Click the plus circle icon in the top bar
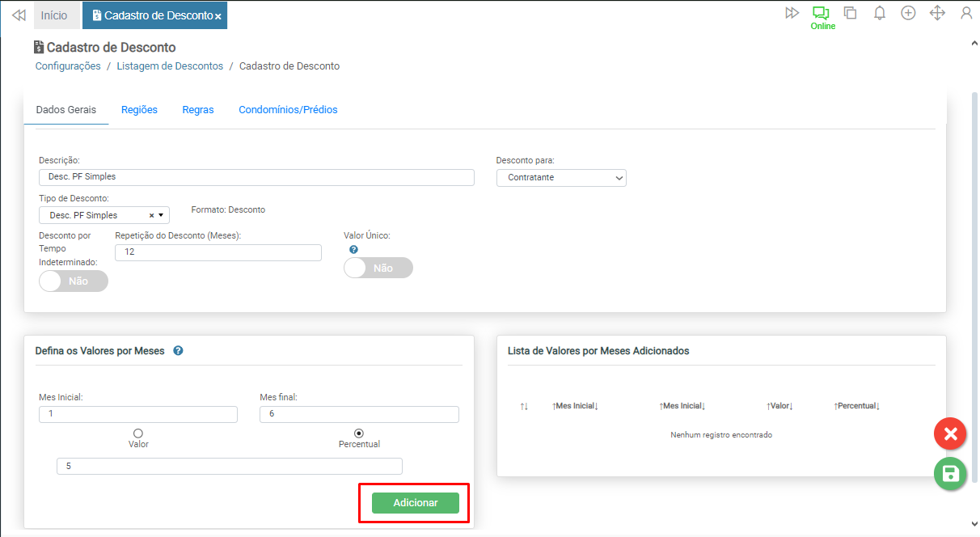 pyautogui.click(x=908, y=13)
